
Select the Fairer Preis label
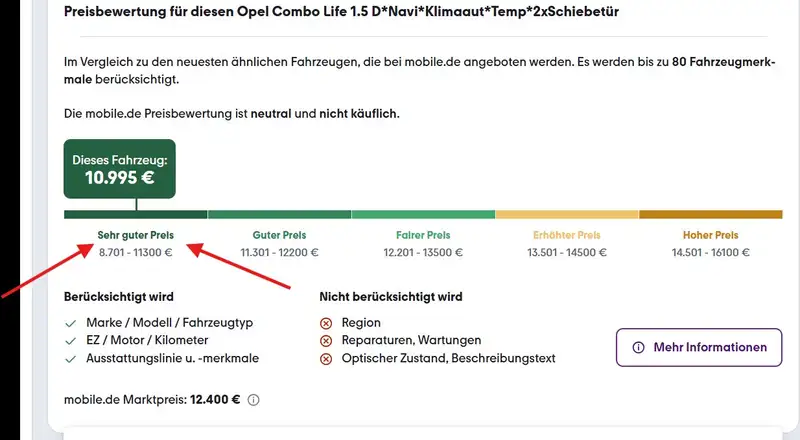pos(423,235)
